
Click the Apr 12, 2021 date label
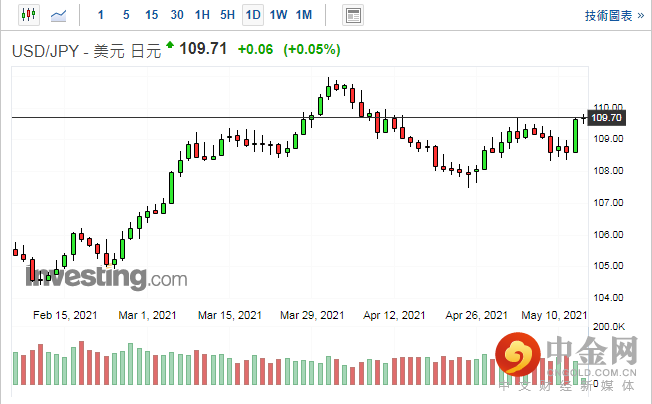pyautogui.click(x=394, y=315)
